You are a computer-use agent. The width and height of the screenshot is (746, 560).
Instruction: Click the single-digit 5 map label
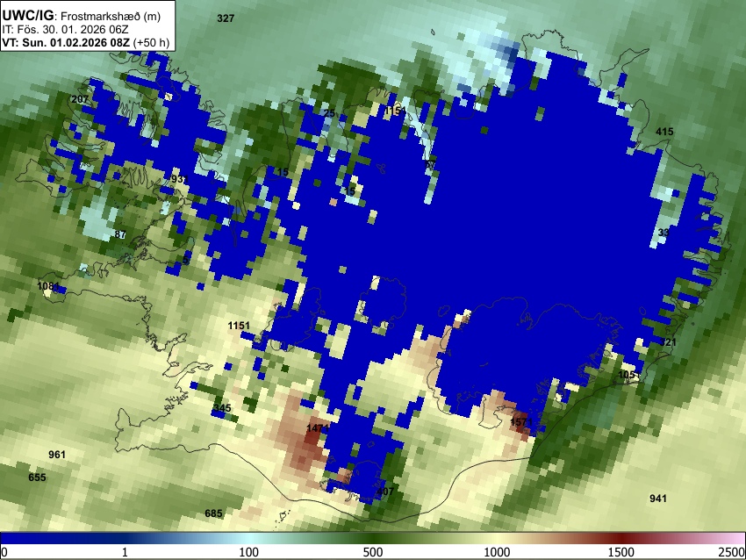coord(185,261)
